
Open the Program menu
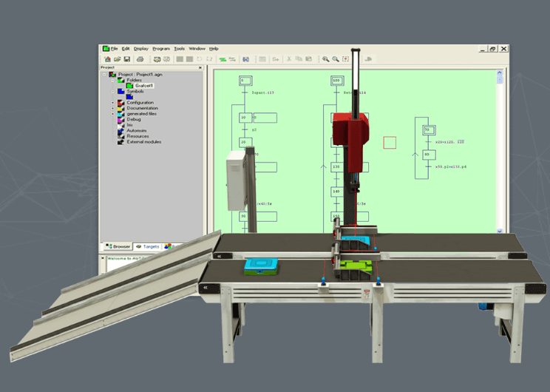(161, 49)
